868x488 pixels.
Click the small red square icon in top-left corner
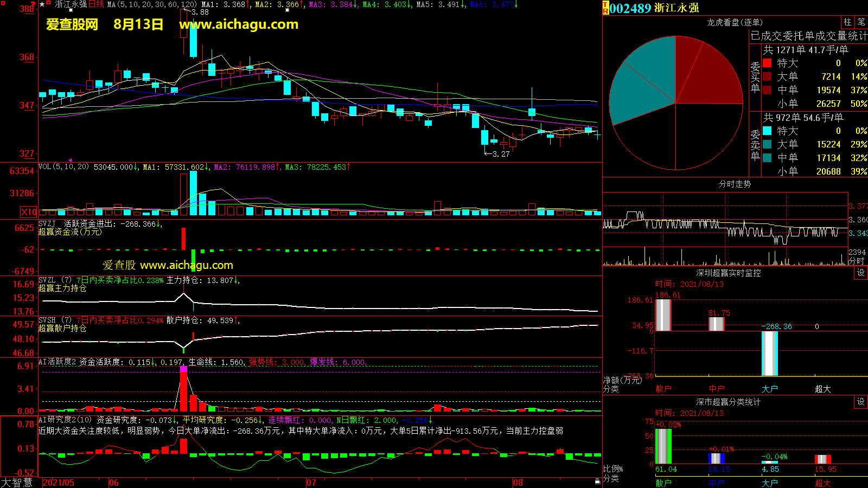3,3
